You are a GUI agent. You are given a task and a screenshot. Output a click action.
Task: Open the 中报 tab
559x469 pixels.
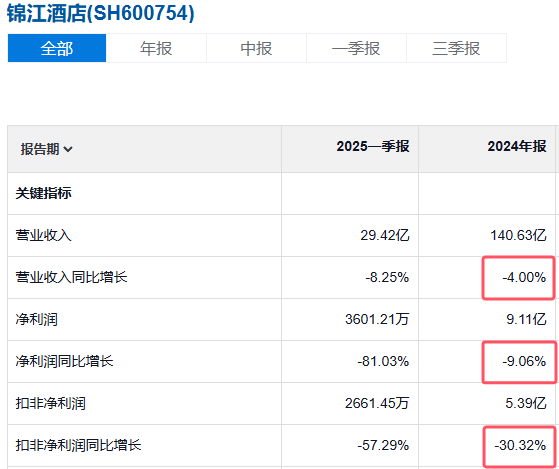pos(256,48)
